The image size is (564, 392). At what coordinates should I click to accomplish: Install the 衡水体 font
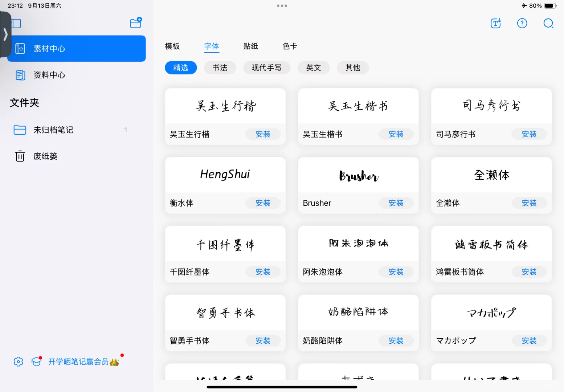pos(263,203)
